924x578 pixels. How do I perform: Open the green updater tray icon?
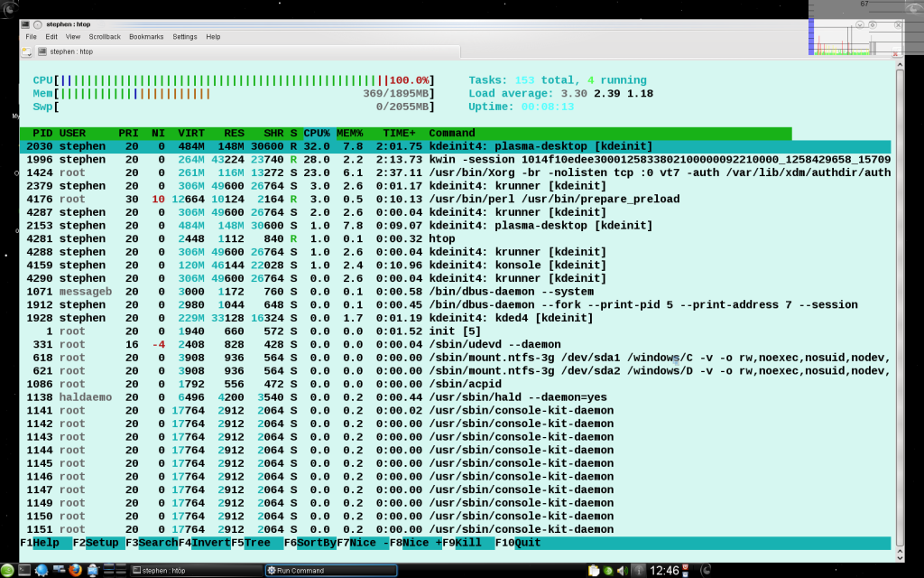coord(608,571)
